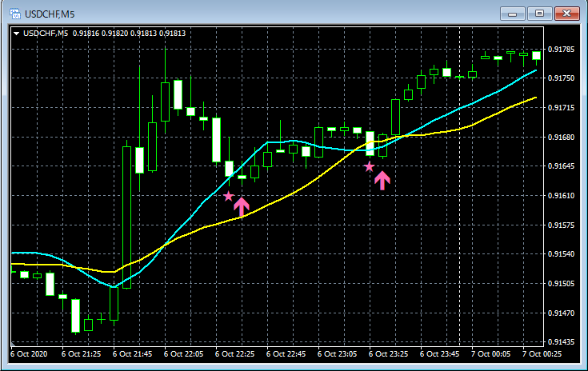The image size is (588, 371).
Task: Select the pink up arrow near 6 Oct 22:25
Action: coord(242,206)
